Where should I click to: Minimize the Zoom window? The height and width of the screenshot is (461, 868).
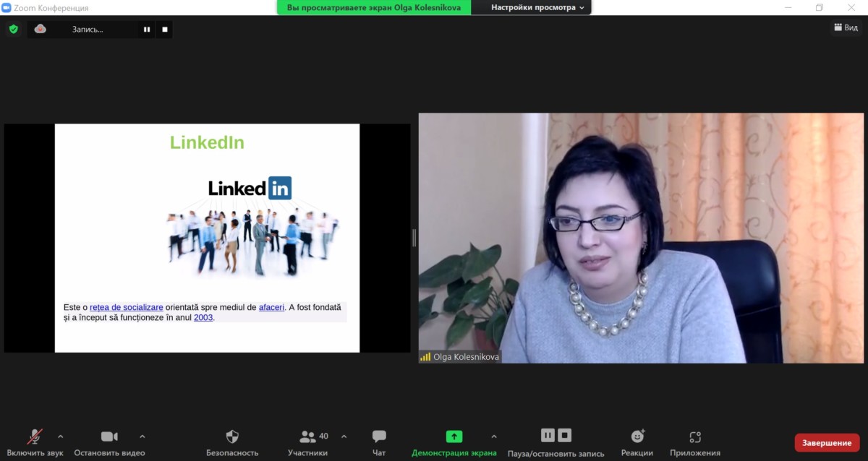point(787,7)
